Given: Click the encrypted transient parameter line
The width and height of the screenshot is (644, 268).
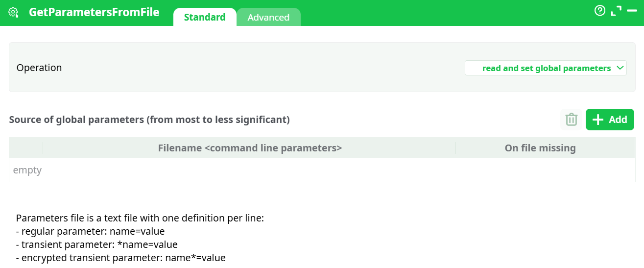Looking at the screenshot, I should (120, 258).
